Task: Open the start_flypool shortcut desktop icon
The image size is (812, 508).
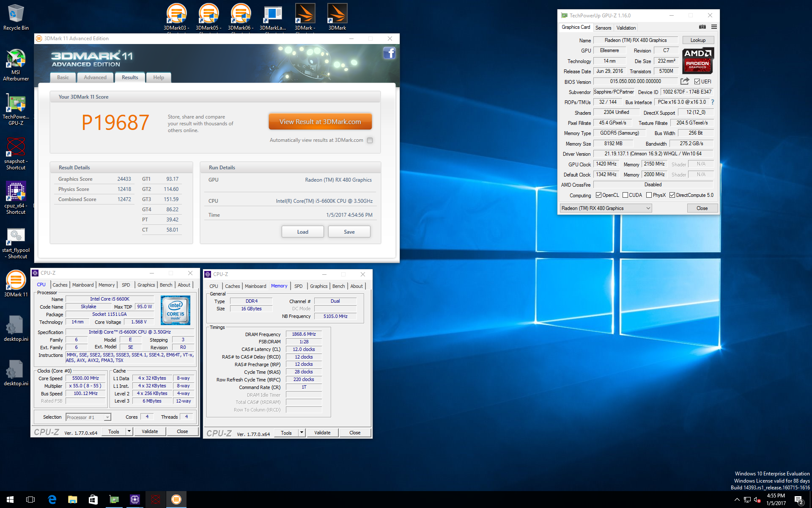Action: click(x=16, y=243)
